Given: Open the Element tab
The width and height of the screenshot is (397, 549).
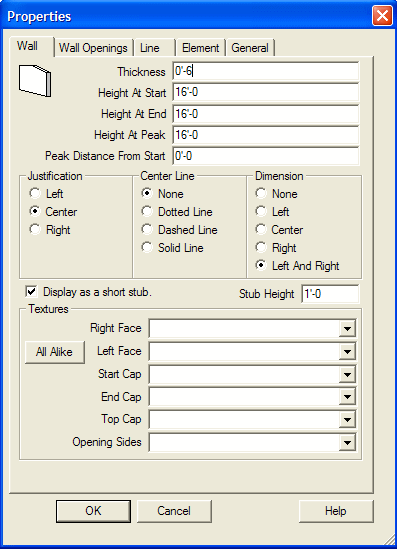Looking at the screenshot, I should 201,48.
